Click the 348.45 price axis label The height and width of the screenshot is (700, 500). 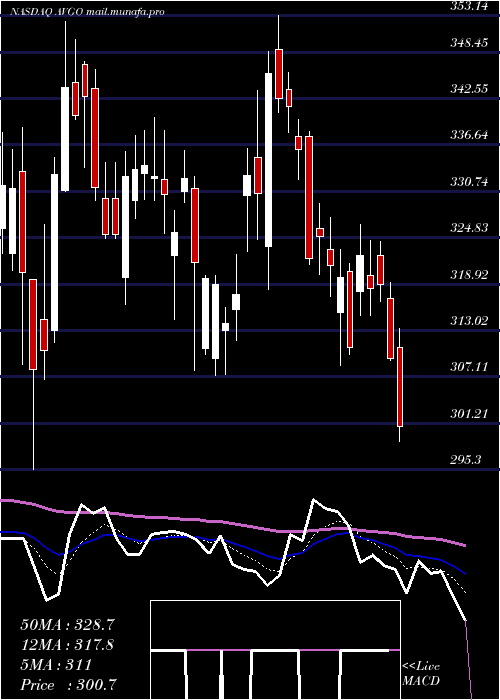point(469,43)
